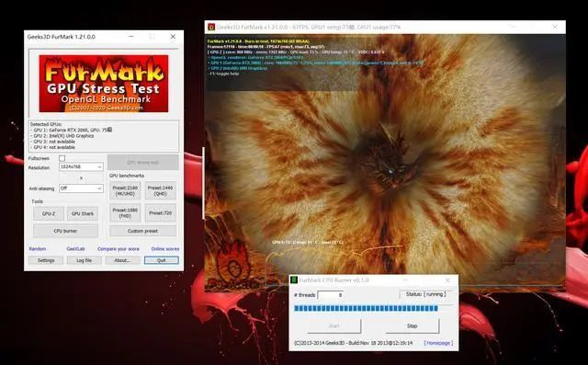Image resolution: width=588 pixels, height=365 pixels.
Task: Stop the CPU Burner test
Action: tap(413, 326)
